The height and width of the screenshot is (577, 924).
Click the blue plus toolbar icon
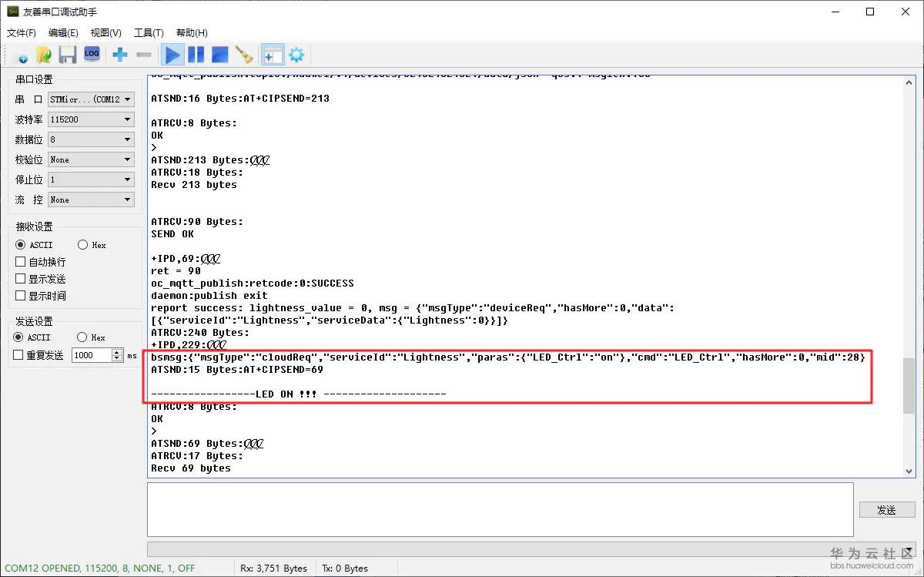coord(120,55)
